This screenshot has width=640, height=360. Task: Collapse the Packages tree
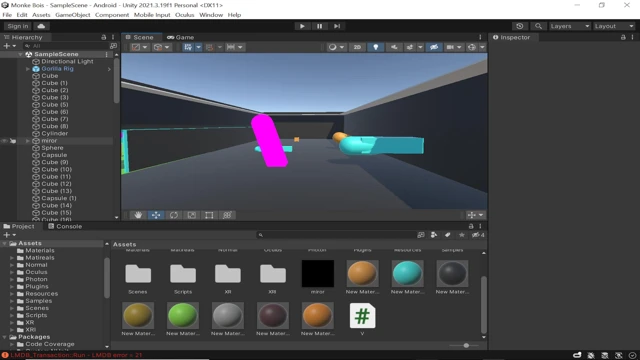pyautogui.click(x=5, y=337)
